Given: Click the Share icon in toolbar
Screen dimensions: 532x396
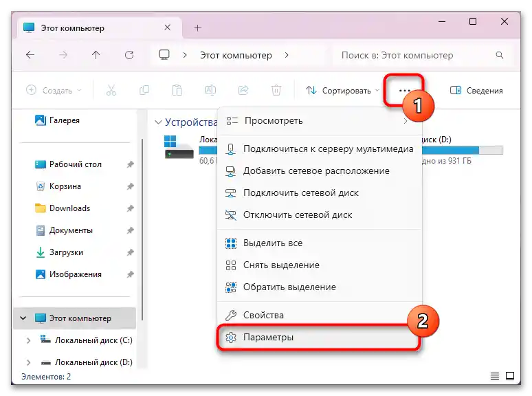Looking at the screenshot, I should coord(243,90).
